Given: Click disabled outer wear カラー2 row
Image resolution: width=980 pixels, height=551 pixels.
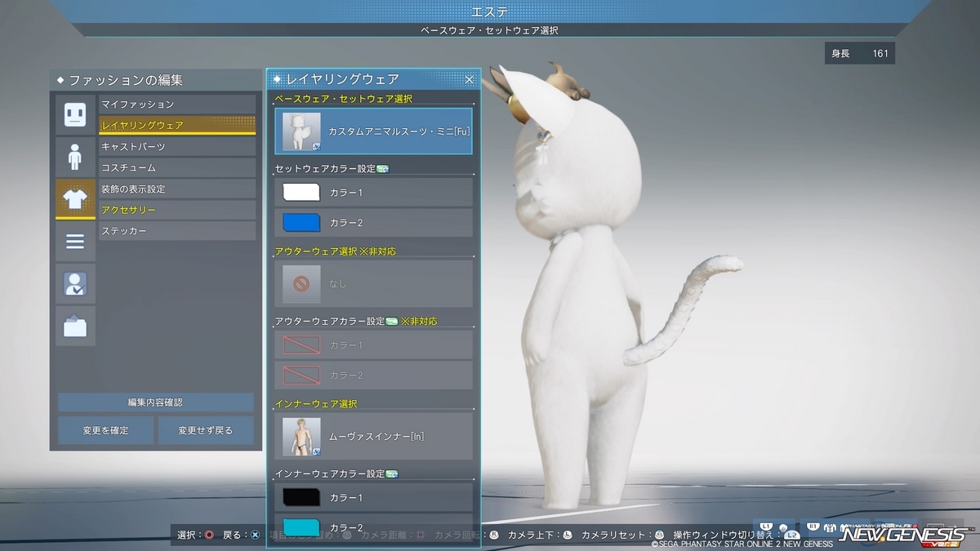Looking at the screenshot, I should tap(374, 375).
